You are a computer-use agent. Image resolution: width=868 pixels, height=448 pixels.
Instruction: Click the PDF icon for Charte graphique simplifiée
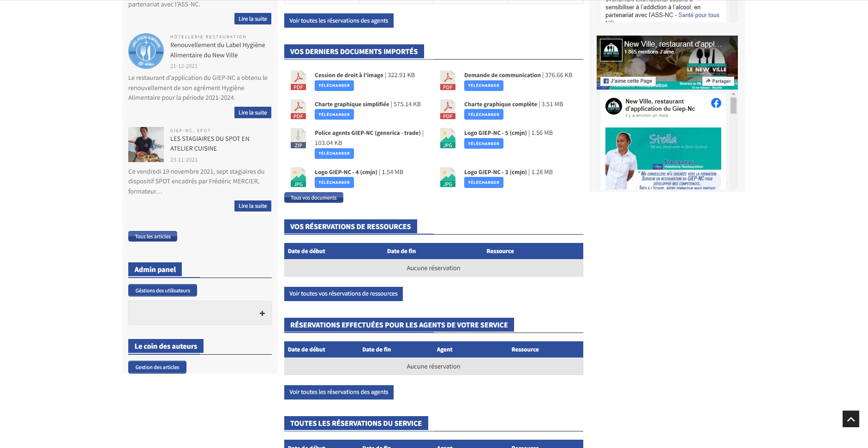[x=298, y=109]
